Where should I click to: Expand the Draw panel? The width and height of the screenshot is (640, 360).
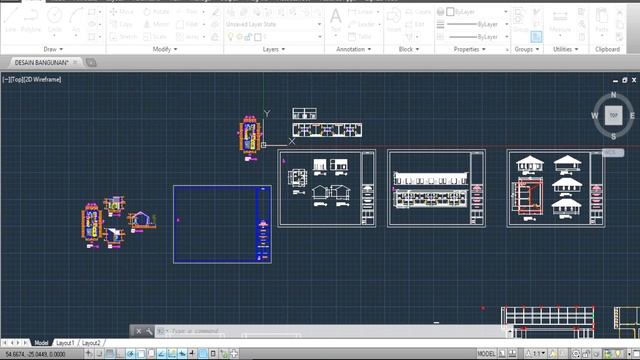tap(53, 49)
